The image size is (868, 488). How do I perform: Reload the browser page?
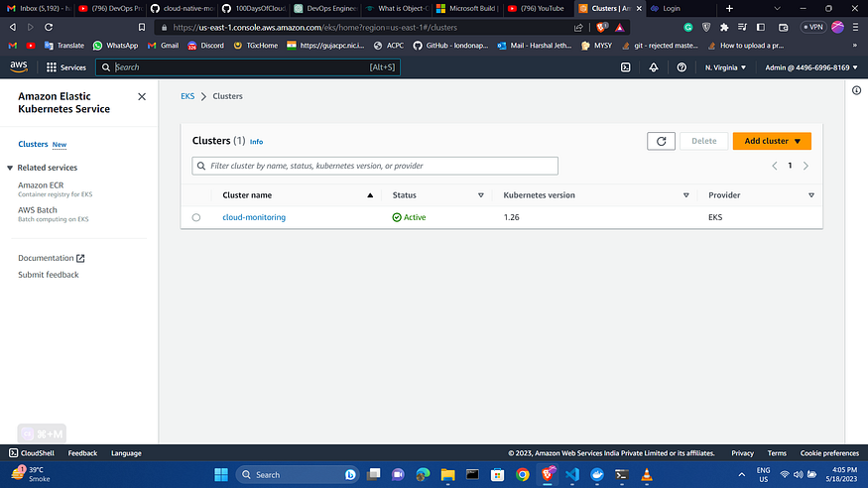[49, 27]
